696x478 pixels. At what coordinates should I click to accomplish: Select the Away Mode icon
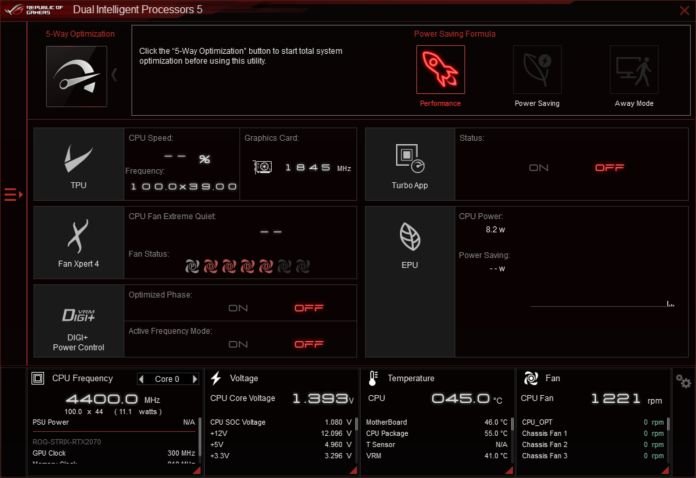click(634, 69)
